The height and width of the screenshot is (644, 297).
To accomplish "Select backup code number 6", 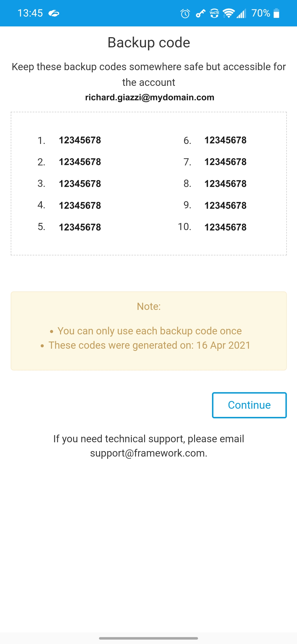I will pos(225,140).
